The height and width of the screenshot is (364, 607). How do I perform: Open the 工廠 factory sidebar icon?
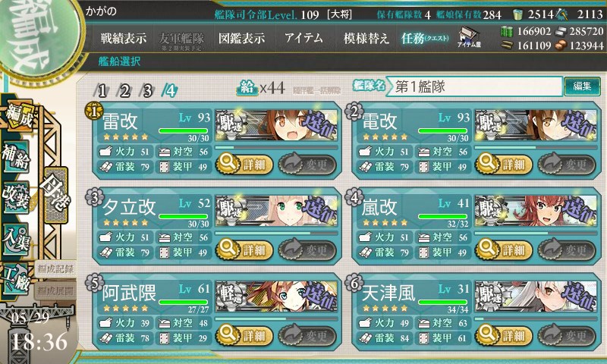(16, 279)
